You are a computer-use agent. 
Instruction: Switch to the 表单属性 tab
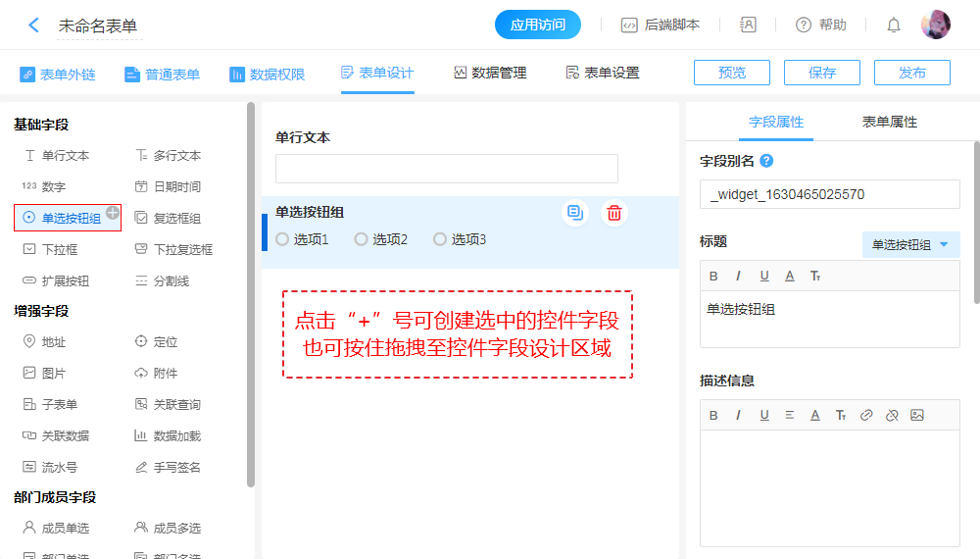[889, 122]
